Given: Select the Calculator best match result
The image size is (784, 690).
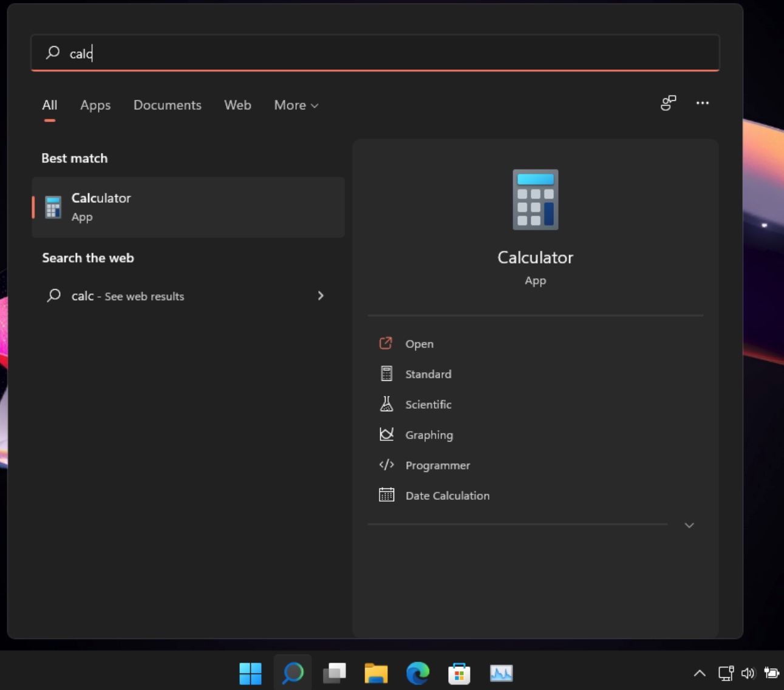Looking at the screenshot, I should (188, 207).
